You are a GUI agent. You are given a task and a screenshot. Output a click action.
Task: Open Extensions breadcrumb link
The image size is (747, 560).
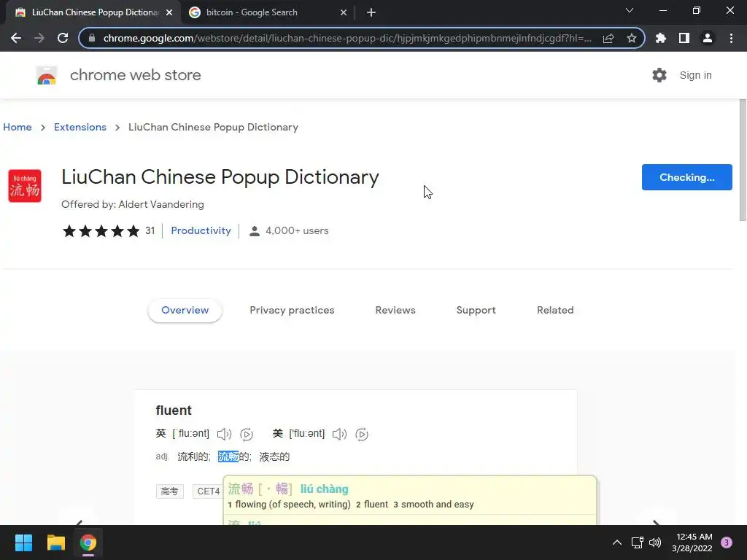point(80,127)
